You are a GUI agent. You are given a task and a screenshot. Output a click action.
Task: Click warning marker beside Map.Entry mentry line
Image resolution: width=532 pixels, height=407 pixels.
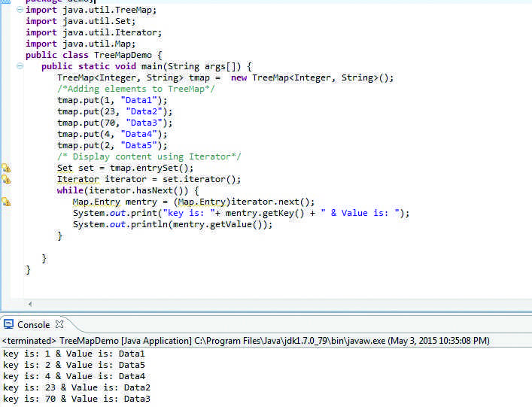[6, 202]
